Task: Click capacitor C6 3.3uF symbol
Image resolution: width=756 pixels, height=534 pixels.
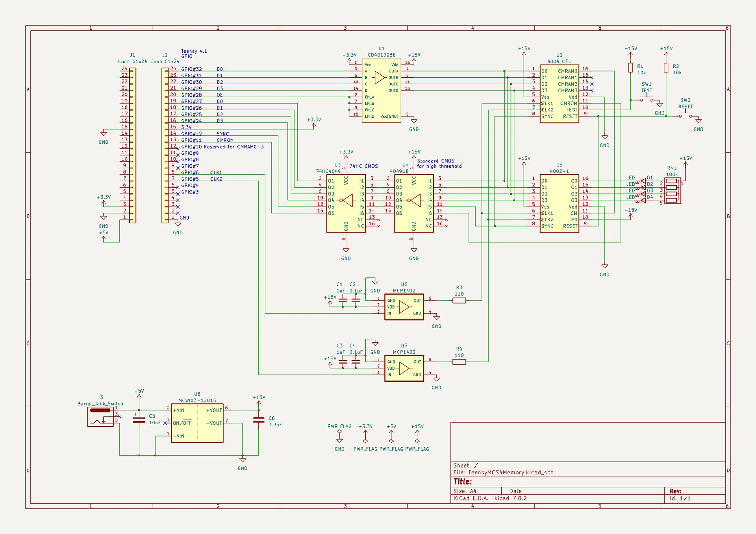Action: coord(259,420)
